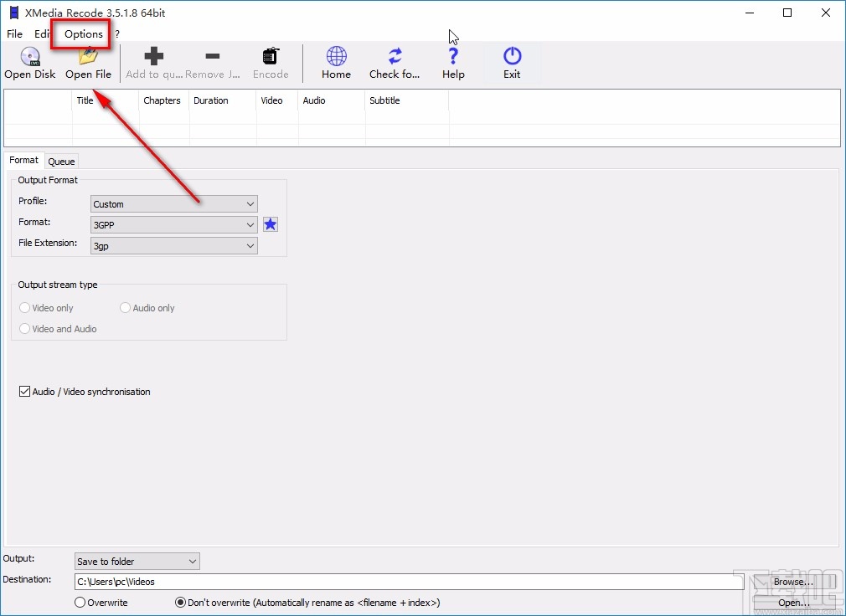Image resolution: width=846 pixels, height=616 pixels.
Task: Click the Open File folder icon
Action: (88, 58)
